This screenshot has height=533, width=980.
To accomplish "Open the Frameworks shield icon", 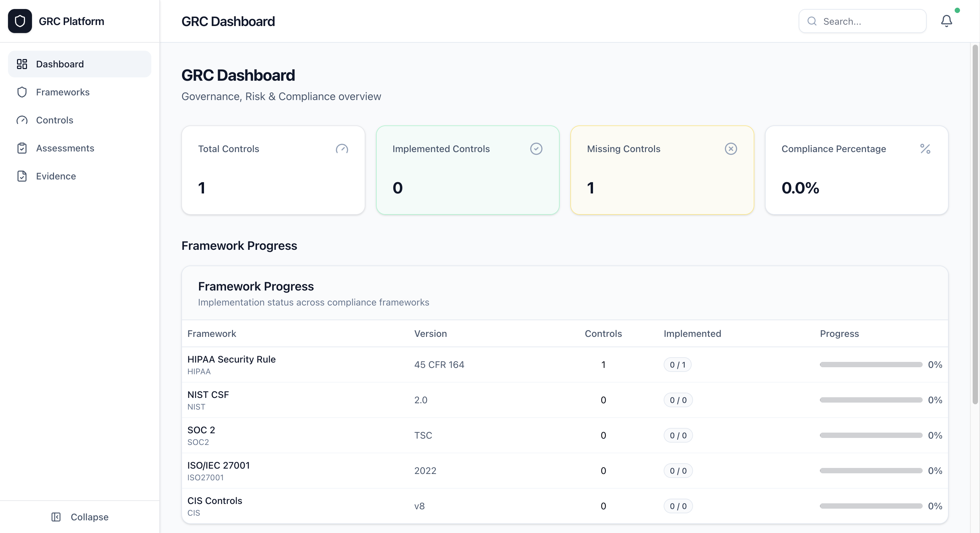I will point(22,92).
